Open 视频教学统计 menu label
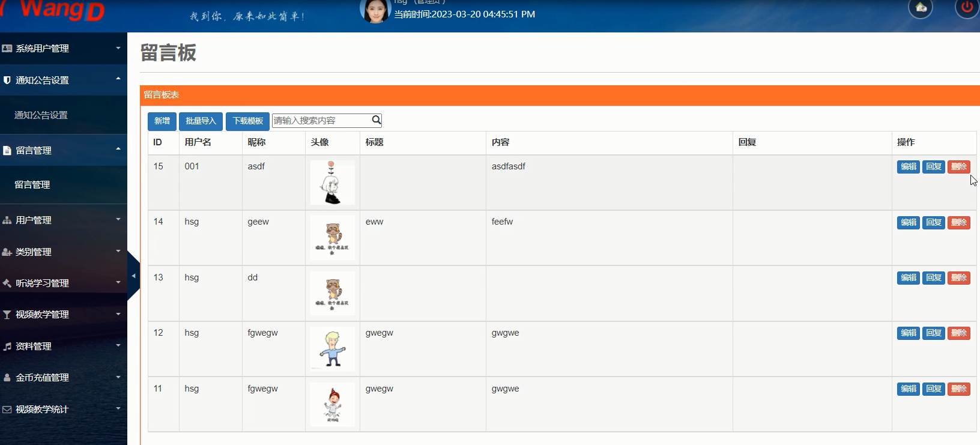980x445 pixels. 42,409
